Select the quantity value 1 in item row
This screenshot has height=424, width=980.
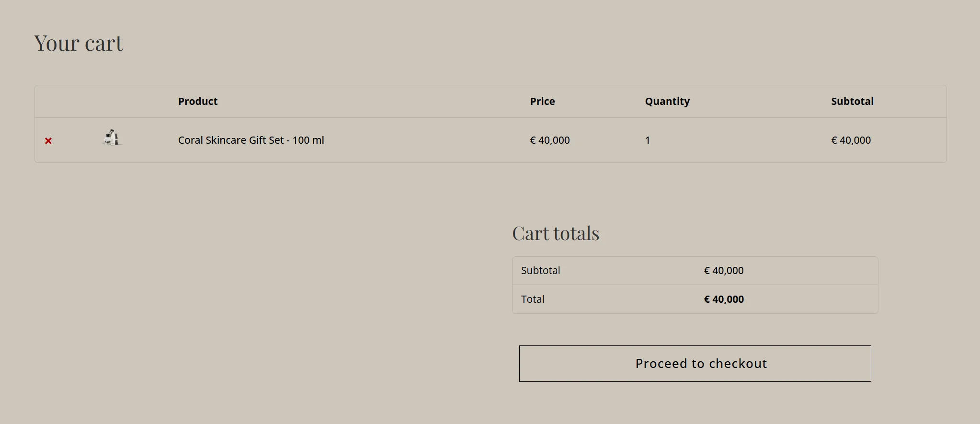click(x=648, y=140)
